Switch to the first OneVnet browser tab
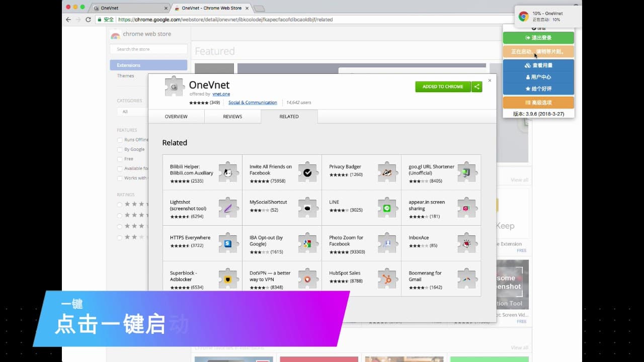This screenshot has height=362, width=644. pyautogui.click(x=131, y=8)
